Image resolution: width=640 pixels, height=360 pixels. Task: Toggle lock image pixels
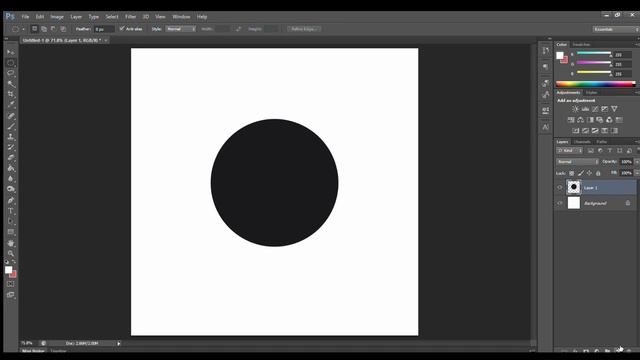(x=580, y=173)
